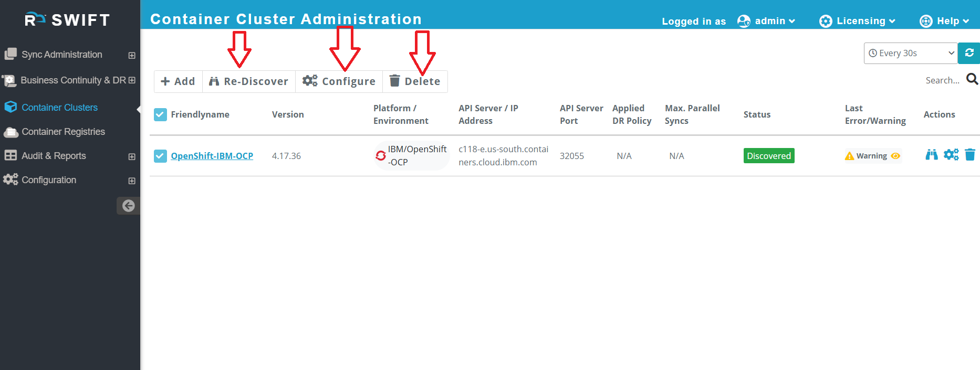Click the Container Registries cloud icon
980x370 pixels.
tap(11, 132)
